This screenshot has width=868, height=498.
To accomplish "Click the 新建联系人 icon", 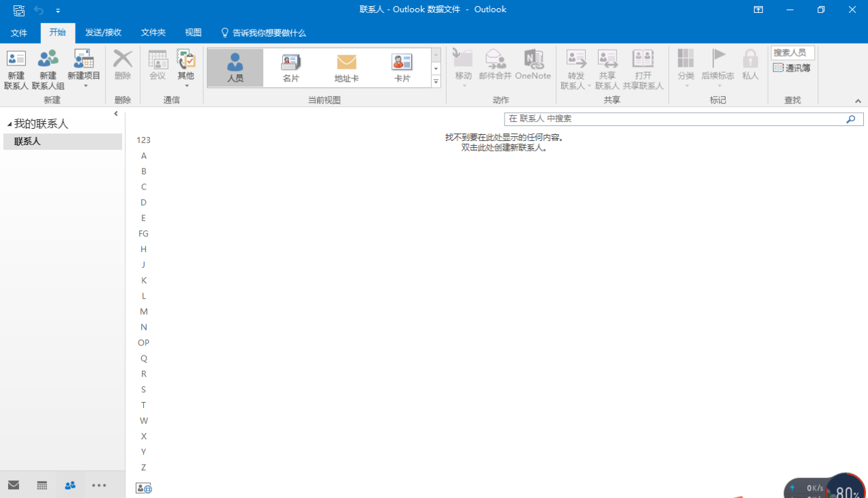I will tap(16, 69).
